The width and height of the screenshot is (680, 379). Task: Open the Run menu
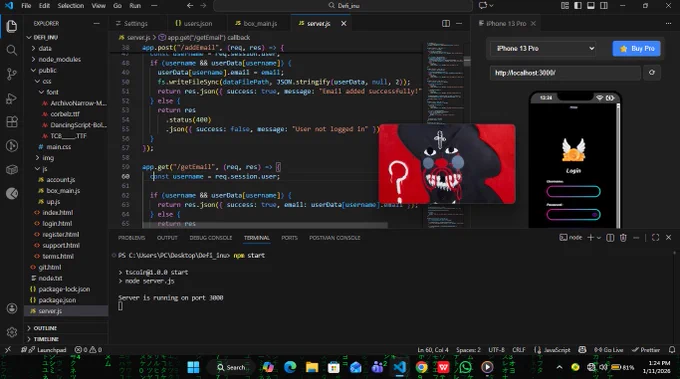135,6
